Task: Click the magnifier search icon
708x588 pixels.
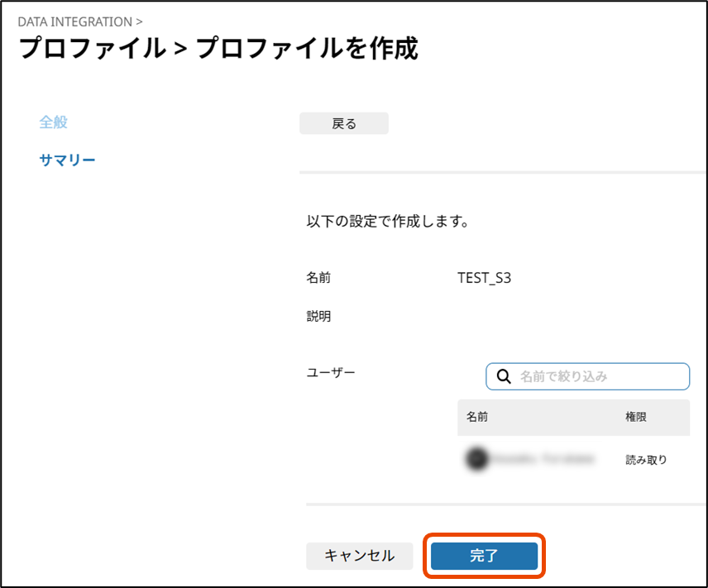Action: [504, 376]
